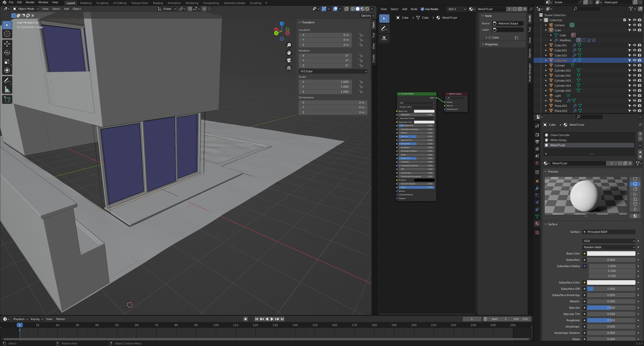This screenshot has width=644, height=346.
Task: Open Random Walk subsurface method dropdown
Action: coord(609,247)
